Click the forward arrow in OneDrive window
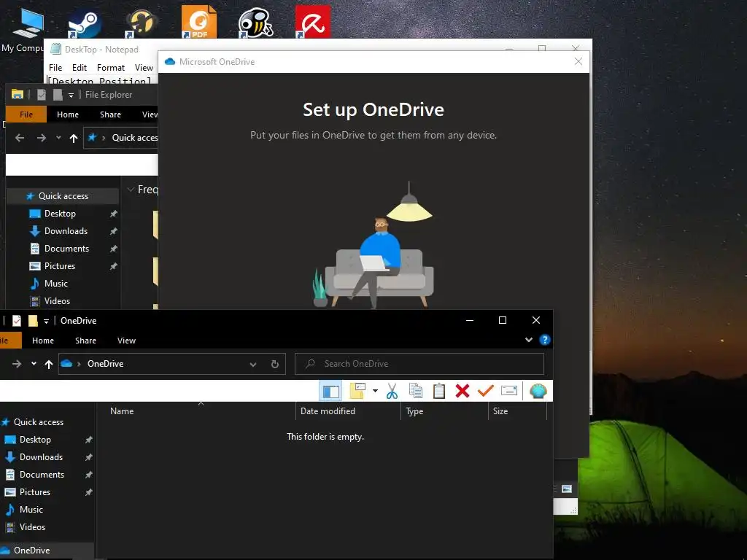Image resolution: width=747 pixels, height=560 pixels. [x=18, y=364]
